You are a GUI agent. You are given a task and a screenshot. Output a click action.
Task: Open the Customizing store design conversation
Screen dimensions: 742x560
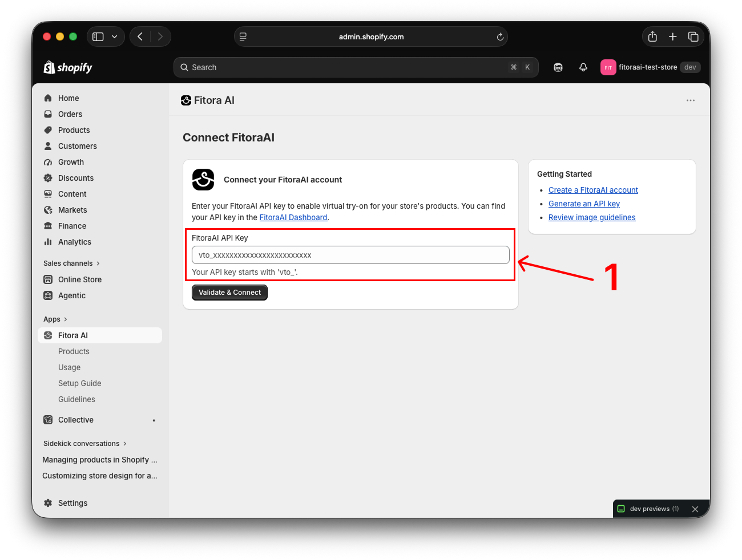click(x=100, y=476)
